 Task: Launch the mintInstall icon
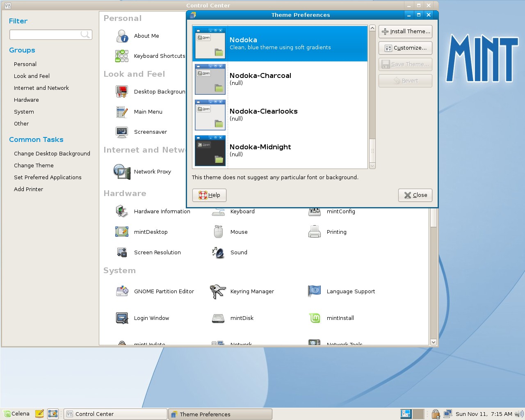[315, 318]
